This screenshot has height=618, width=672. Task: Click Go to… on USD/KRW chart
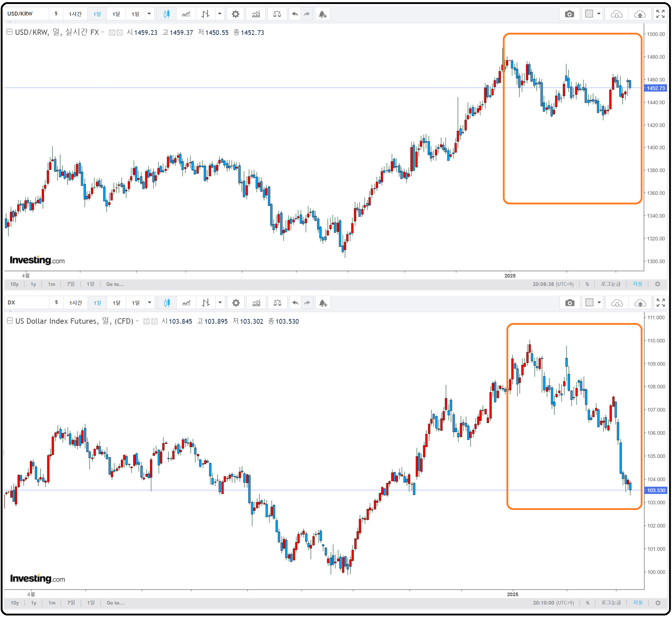click(115, 284)
